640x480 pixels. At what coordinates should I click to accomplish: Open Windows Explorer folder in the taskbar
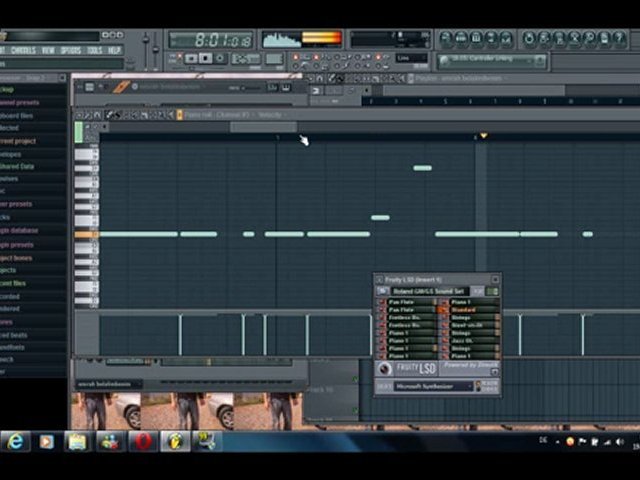(x=78, y=441)
